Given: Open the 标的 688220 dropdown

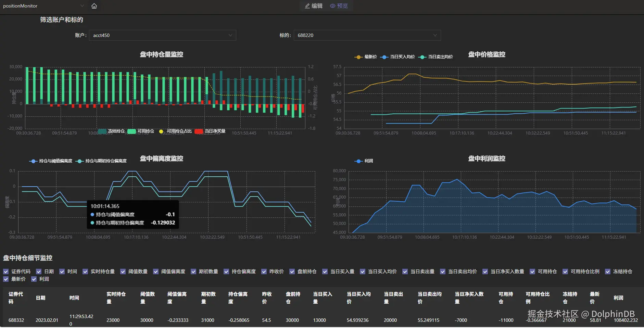Looking at the screenshot, I should pyautogui.click(x=367, y=35).
